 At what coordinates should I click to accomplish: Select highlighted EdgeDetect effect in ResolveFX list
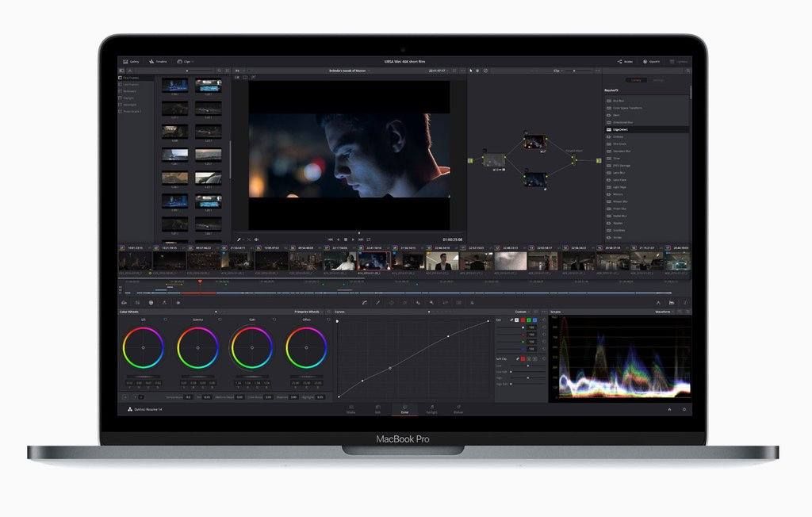[x=647, y=129]
